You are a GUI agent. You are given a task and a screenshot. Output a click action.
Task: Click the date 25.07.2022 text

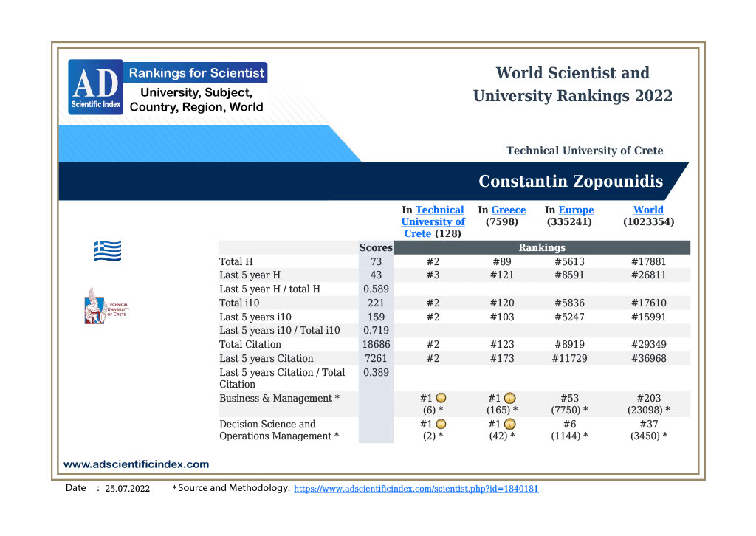(x=127, y=489)
